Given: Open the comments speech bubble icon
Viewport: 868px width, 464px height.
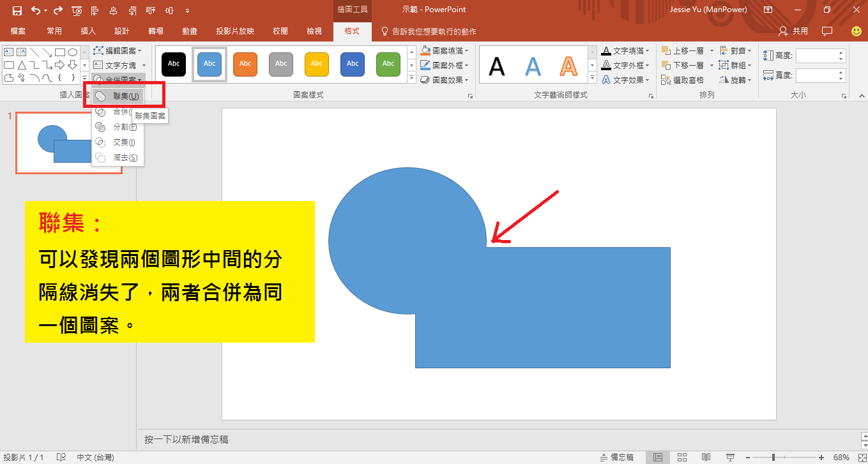Looking at the screenshot, I should [x=827, y=31].
